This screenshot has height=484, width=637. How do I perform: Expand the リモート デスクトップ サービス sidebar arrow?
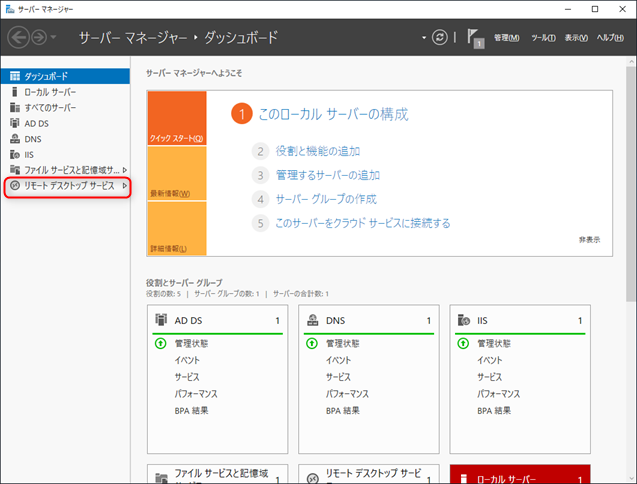[125, 186]
